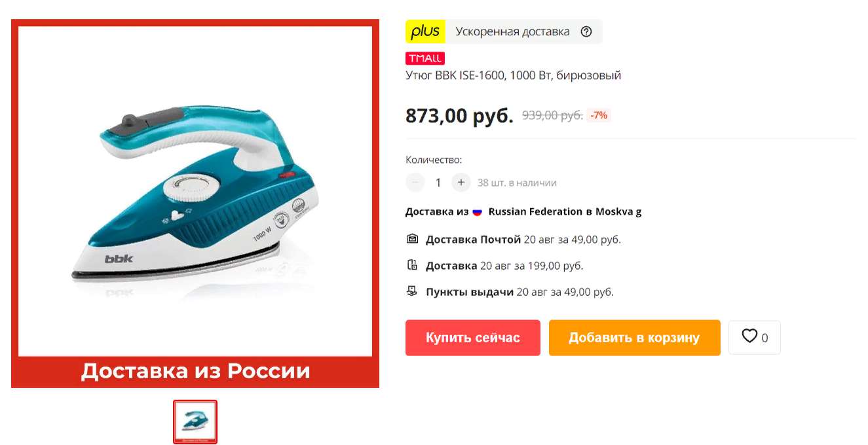Click the Russian flag icon

tap(477, 211)
